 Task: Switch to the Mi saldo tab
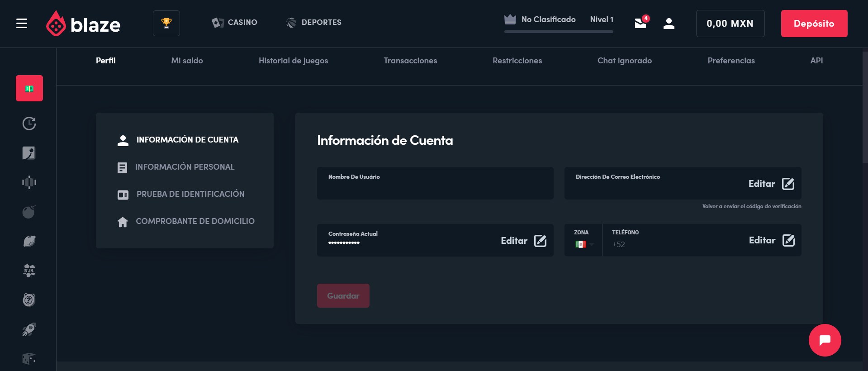tap(187, 61)
